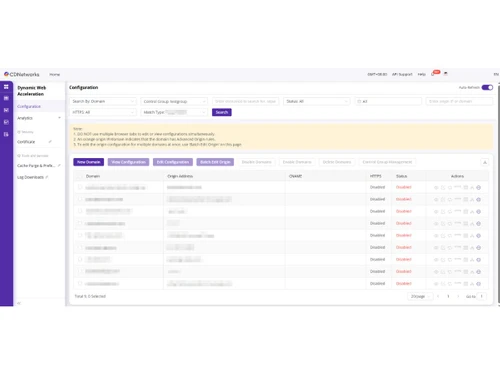
Task: Click the CDNetworks logo
Action: [22, 74]
